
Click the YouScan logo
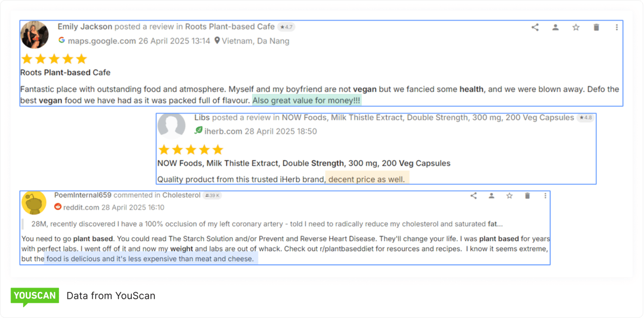[x=35, y=296]
